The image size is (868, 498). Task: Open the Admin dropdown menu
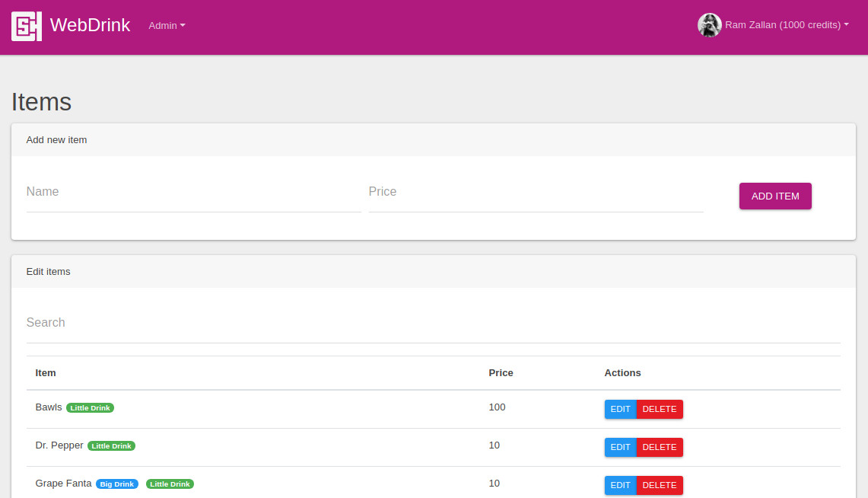pyautogui.click(x=167, y=26)
